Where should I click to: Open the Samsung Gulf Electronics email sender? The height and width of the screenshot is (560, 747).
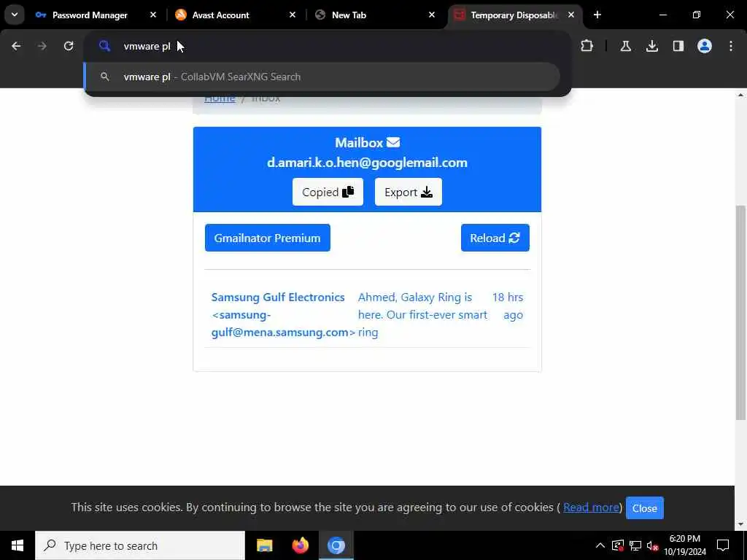pos(282,315)
